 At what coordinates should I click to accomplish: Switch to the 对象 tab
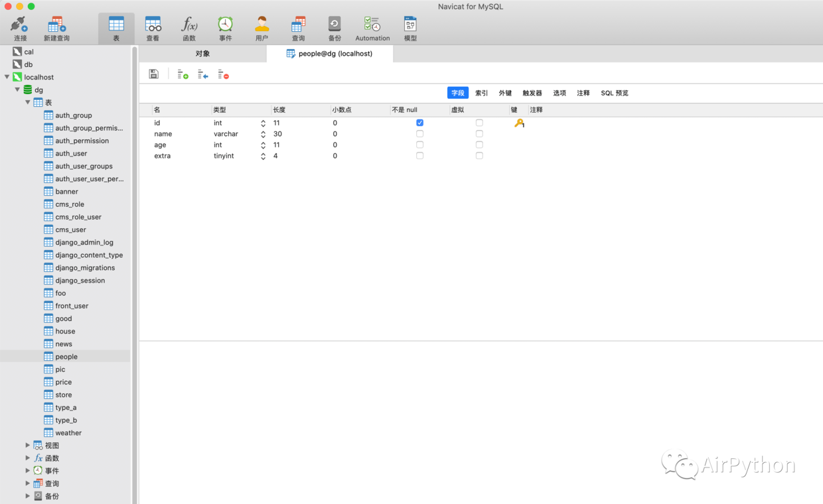point(202,54)
